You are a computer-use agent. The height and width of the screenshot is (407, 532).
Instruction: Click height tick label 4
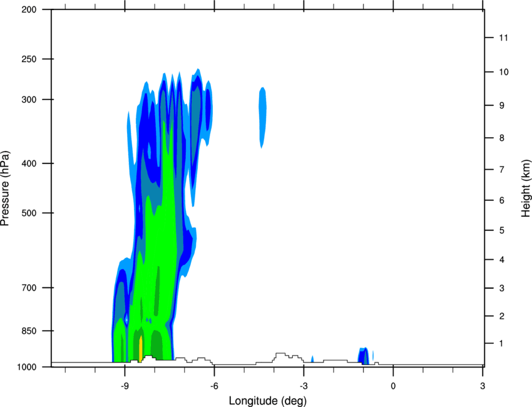pos(501,260)
